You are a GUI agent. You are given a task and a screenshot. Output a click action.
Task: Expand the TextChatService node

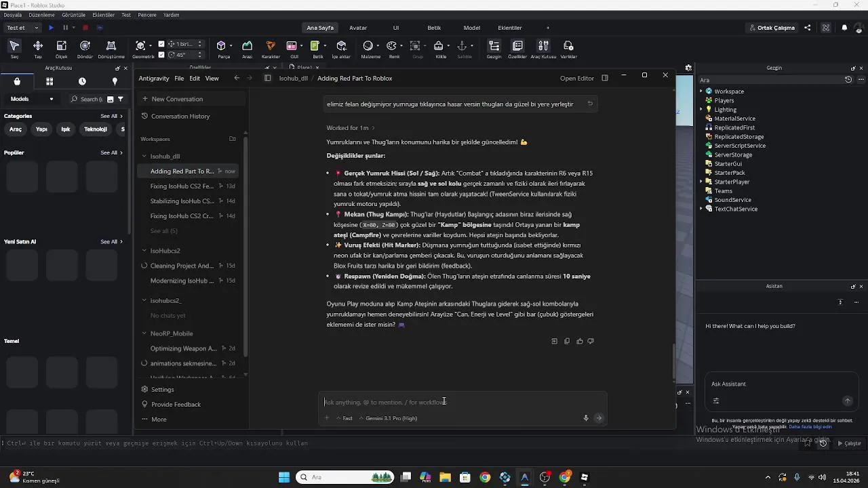coord(702,209)
